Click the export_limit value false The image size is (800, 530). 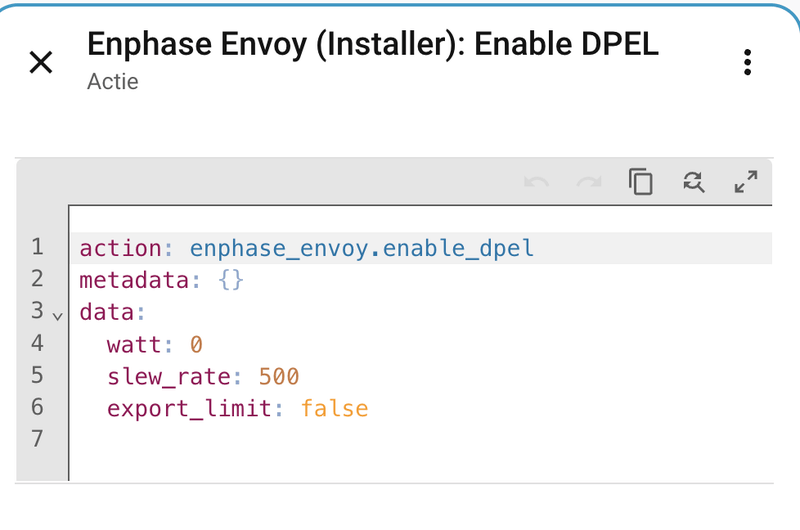[334, 409]
